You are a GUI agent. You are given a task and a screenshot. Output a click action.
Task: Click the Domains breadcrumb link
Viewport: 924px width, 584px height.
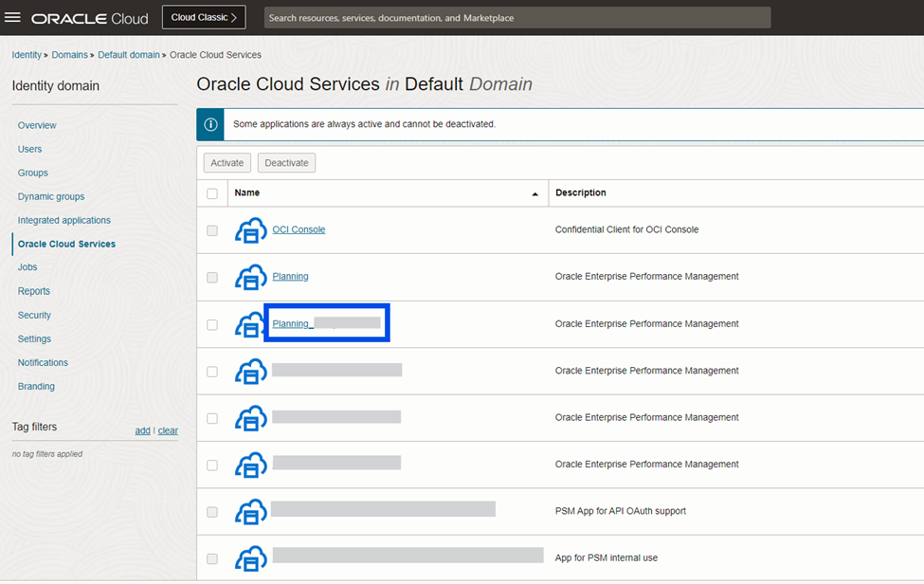tap(69, 55)
